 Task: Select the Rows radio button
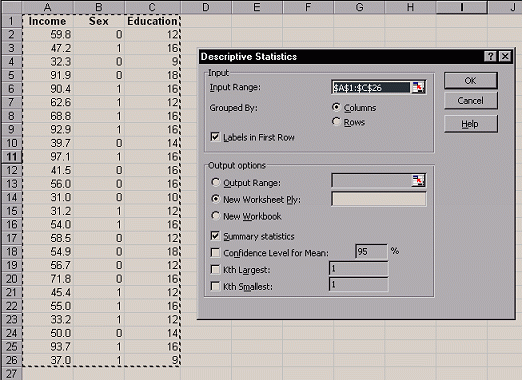coord(336,122)
